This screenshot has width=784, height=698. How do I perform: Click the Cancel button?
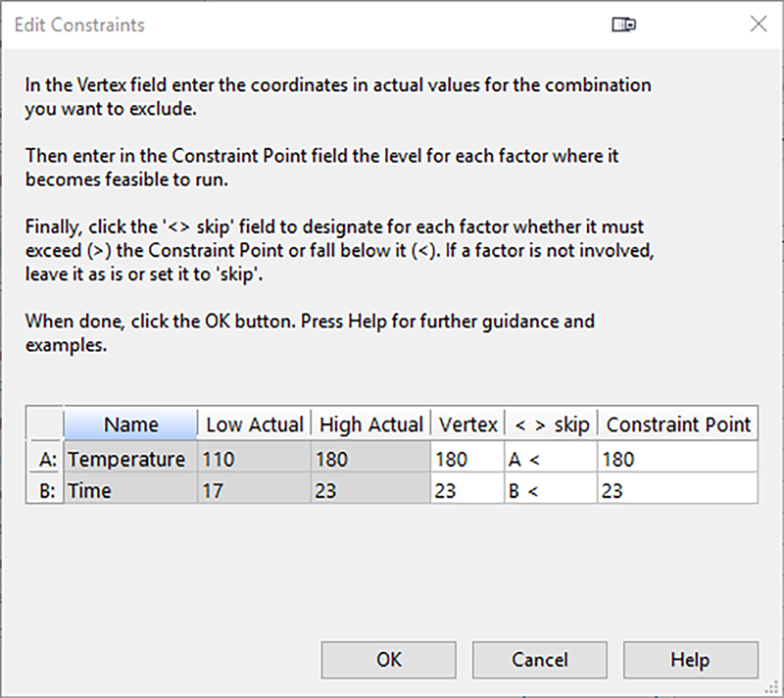click(x=540, y=660)
